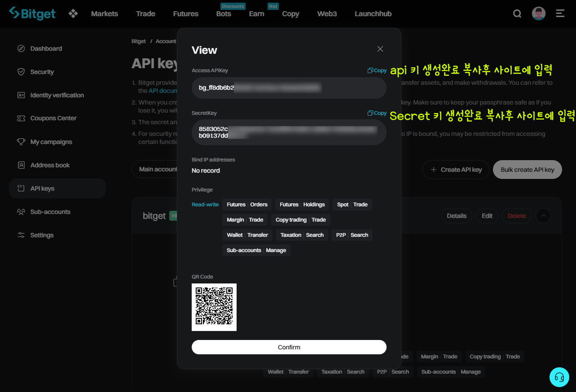Viewport: 576px width, 392px height.
Task: Click the Dashboard compass icon
Action: click(21, 48)
